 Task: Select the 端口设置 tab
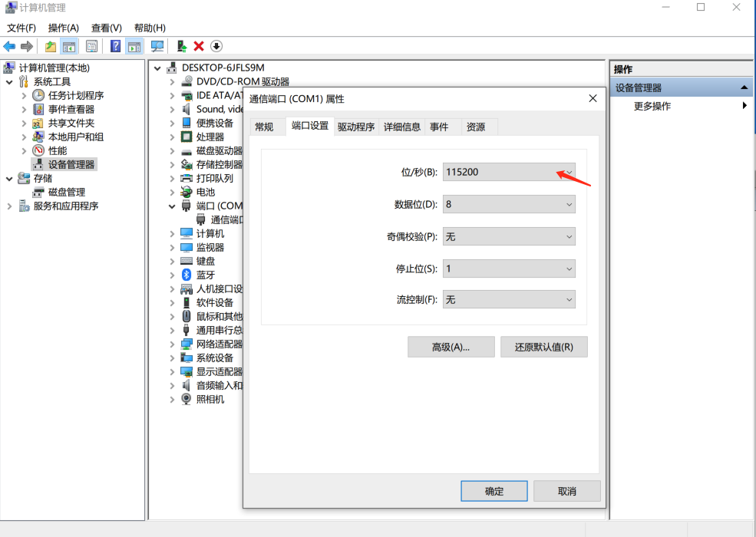310,126
